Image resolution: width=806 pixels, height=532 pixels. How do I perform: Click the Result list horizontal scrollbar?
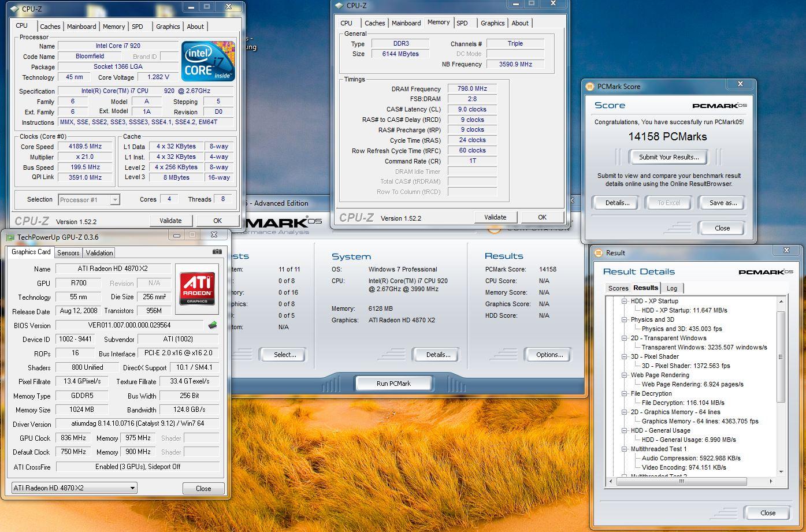(x=681, y=481)
